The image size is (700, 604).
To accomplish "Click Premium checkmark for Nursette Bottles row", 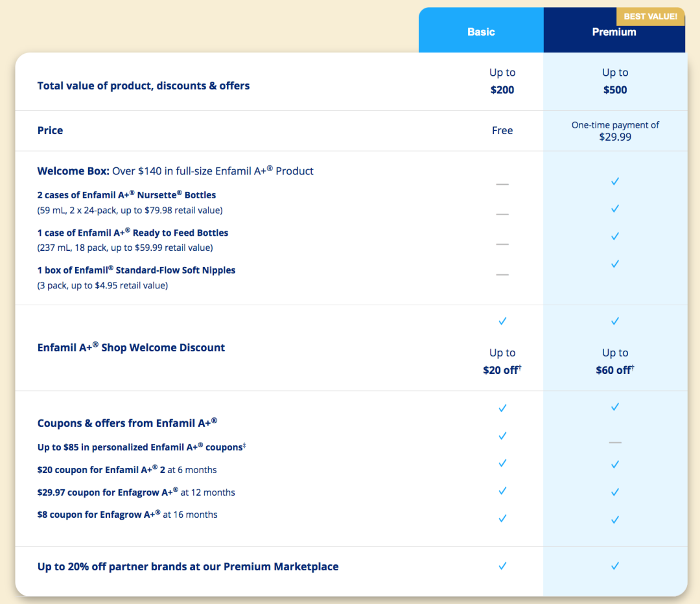I will 615,209.
